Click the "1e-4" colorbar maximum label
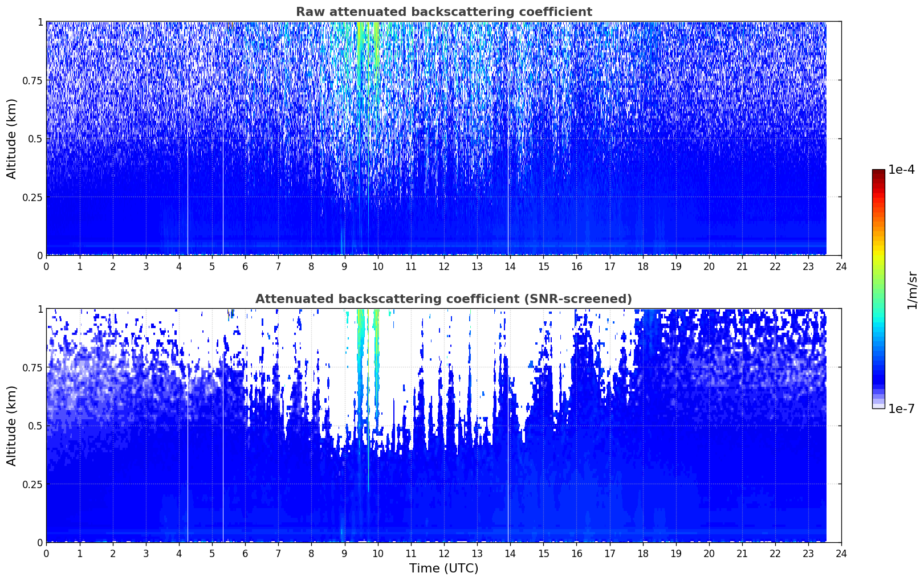This screenshot has width=924, height=581. [901, 170]
